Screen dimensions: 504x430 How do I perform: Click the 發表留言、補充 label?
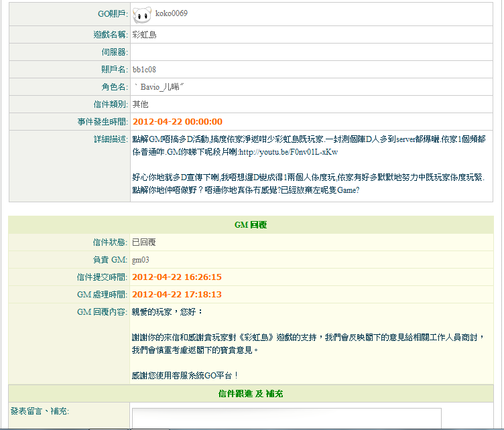40,410
